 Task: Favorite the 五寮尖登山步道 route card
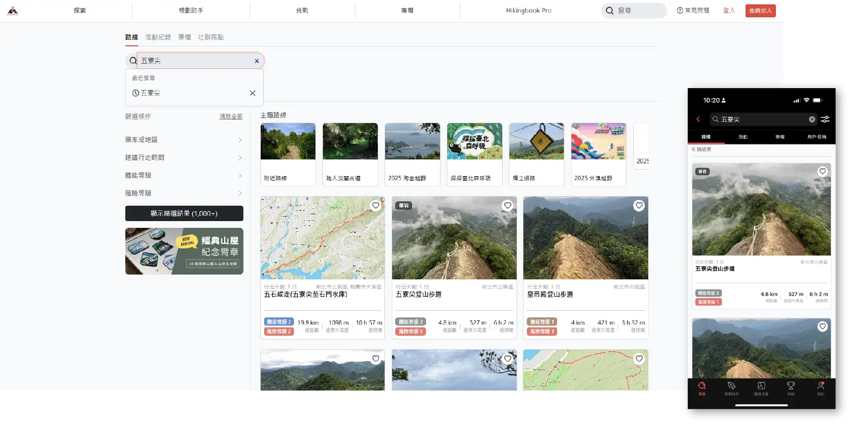(507, 206)
